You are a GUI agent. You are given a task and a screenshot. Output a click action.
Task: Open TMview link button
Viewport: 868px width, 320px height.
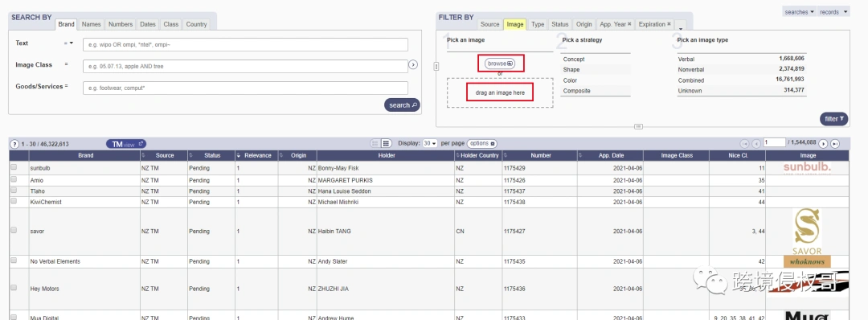point(126,144)
